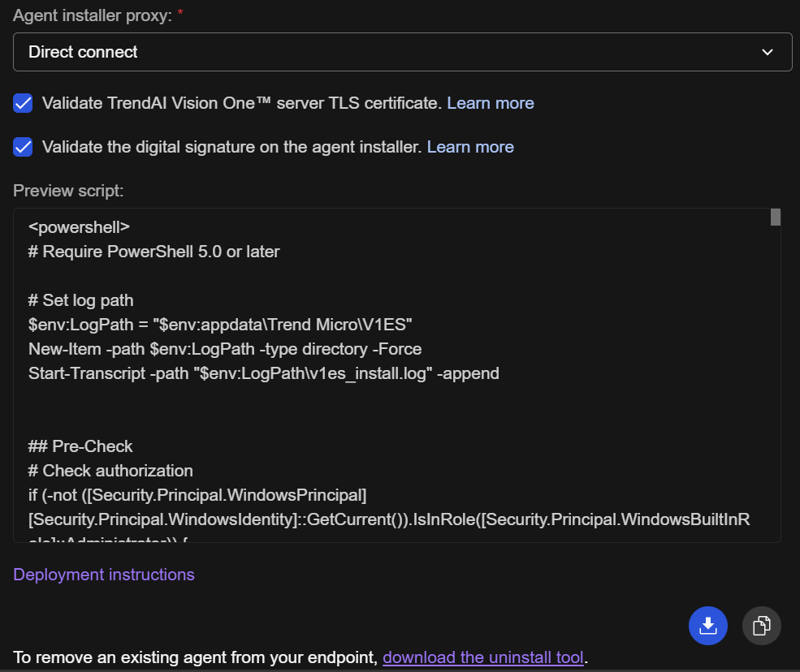Click the preview script scrollbar thumb
The width and height of the screenshot is (800, 672).
click(x=775, y=217)
